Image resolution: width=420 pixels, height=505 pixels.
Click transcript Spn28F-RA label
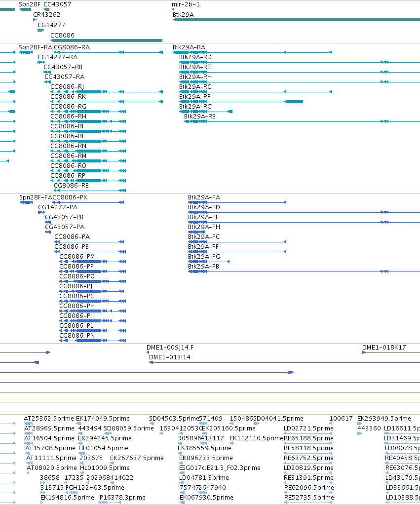(36, 47)
